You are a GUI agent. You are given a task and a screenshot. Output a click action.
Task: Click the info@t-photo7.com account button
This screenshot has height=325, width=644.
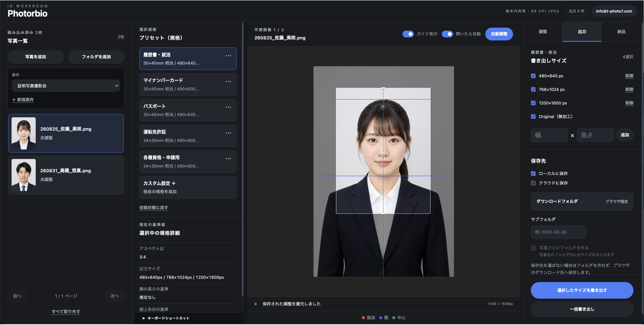tap(614, 11)
